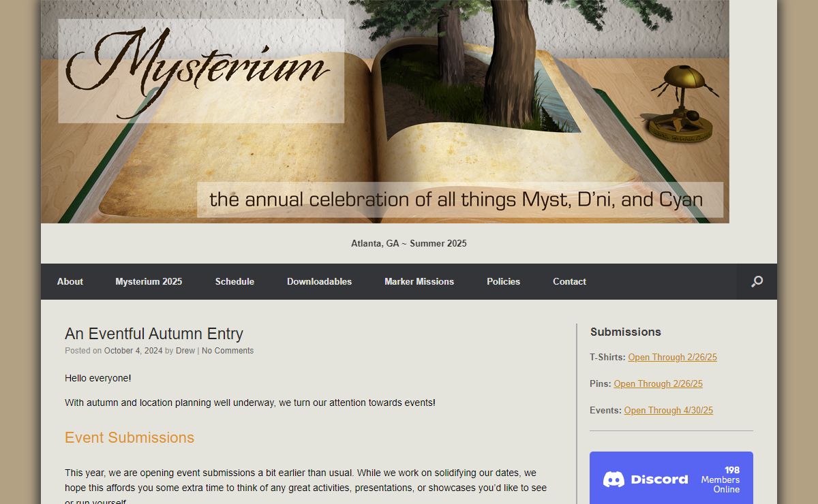Open the Downloadables menu
Viewport: 818px width, 504px height.
tap(319, 281)
